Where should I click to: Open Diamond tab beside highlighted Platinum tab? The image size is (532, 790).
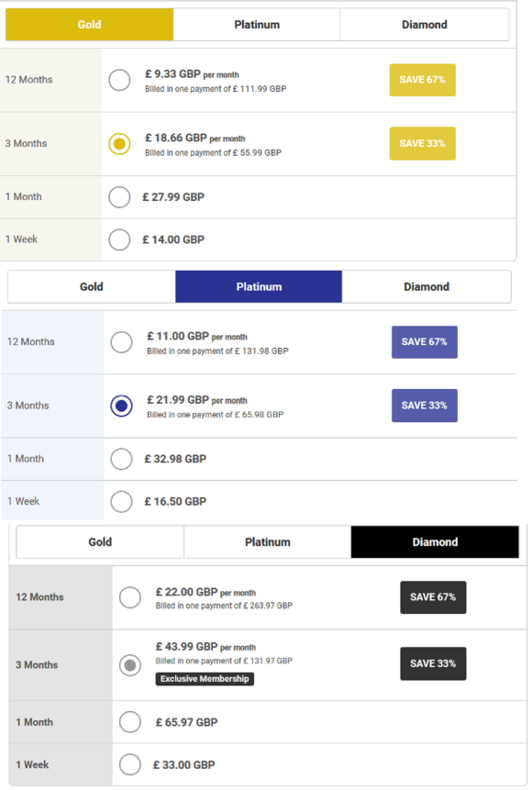427,286
